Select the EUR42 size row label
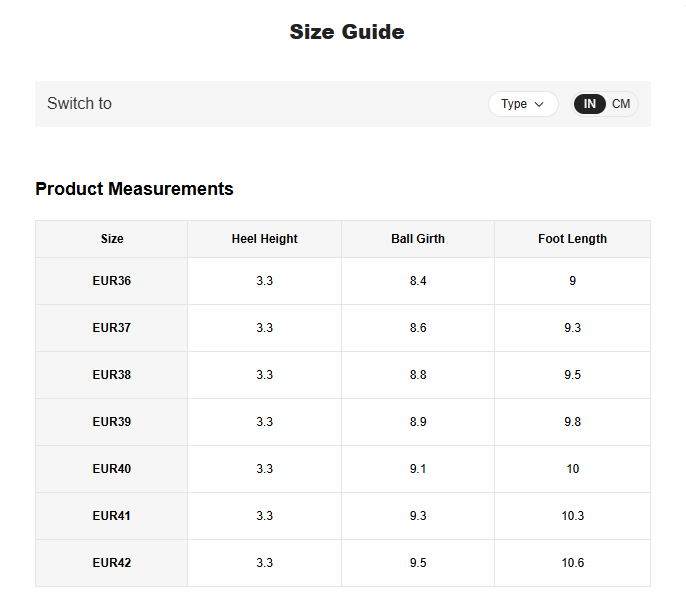This screenshot has width=686, height=601. click(x=112, y=563)
